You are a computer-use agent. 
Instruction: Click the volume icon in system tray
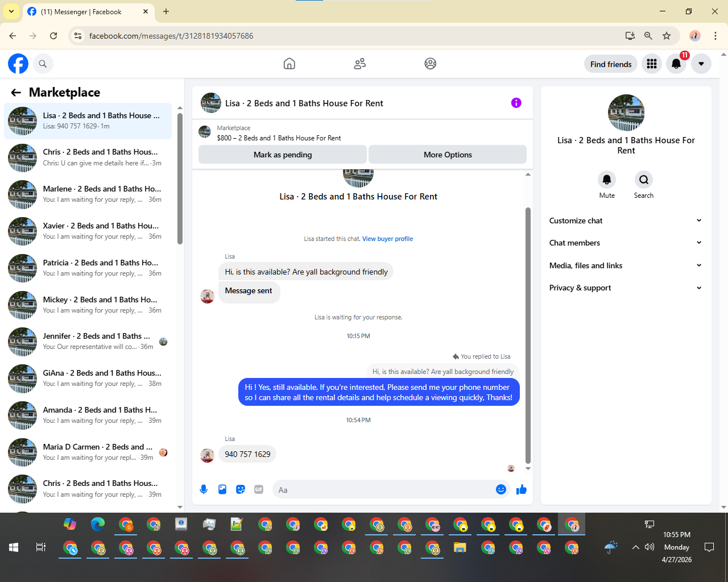(650, 547)
